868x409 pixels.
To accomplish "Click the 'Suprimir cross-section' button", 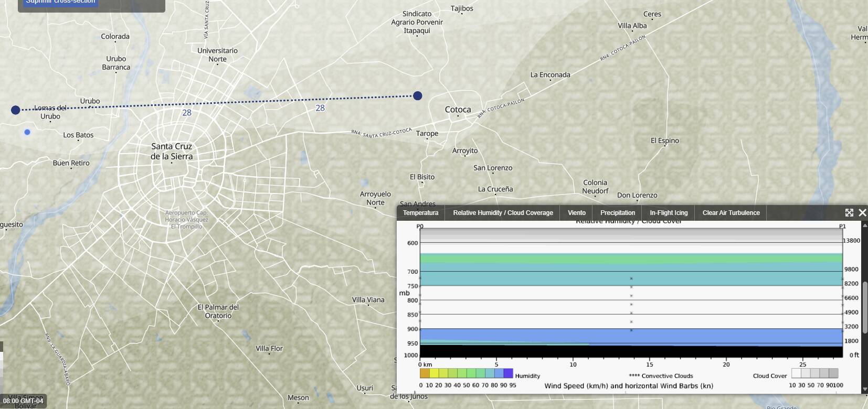I will [x=60, y=2].
